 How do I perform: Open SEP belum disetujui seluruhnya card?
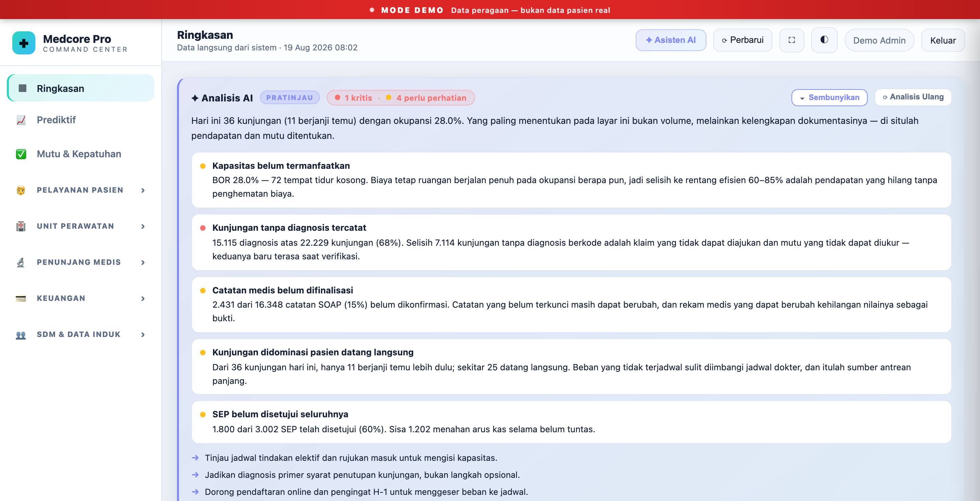(571, 422)
